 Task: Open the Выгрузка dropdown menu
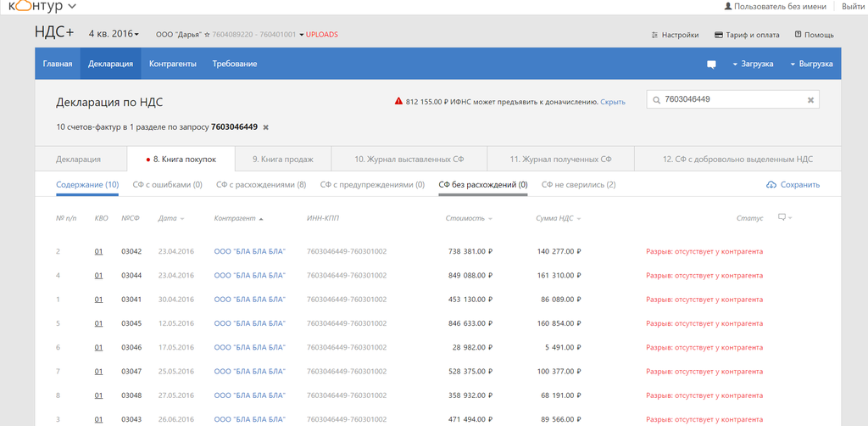point(810,64)
